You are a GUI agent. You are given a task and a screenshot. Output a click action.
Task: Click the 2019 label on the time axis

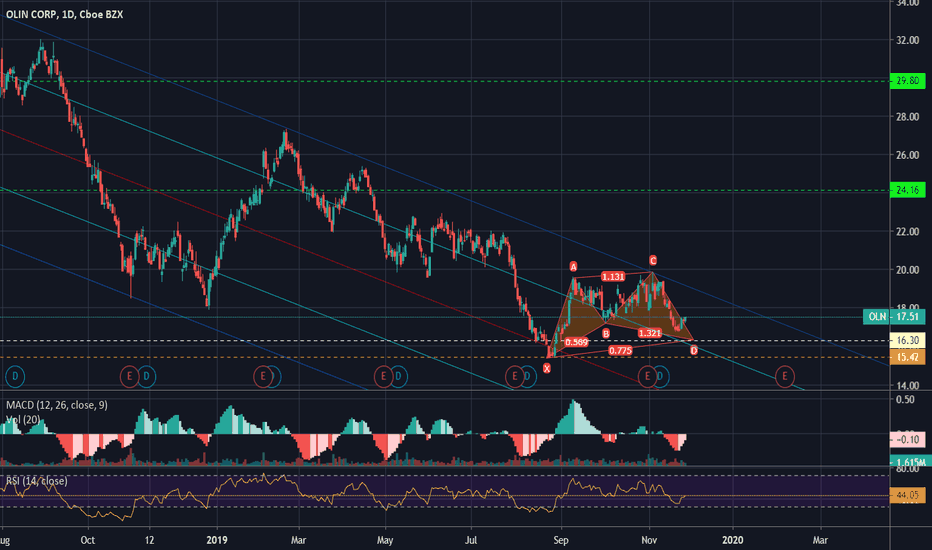[217, 540]
